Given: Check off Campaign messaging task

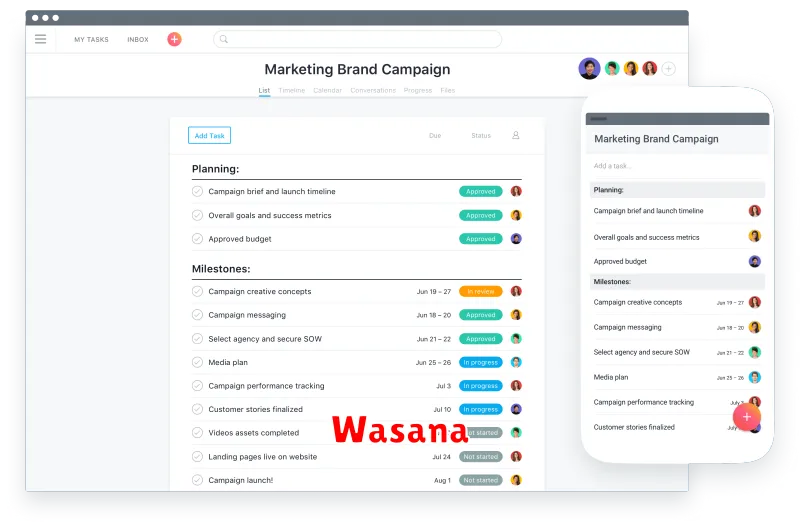Looking at the screenshot, I should [197, 315].
